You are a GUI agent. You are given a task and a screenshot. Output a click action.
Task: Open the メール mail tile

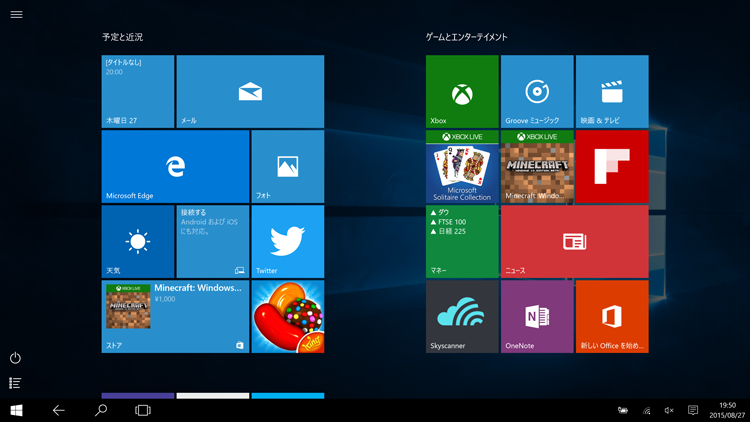[250, 91]
